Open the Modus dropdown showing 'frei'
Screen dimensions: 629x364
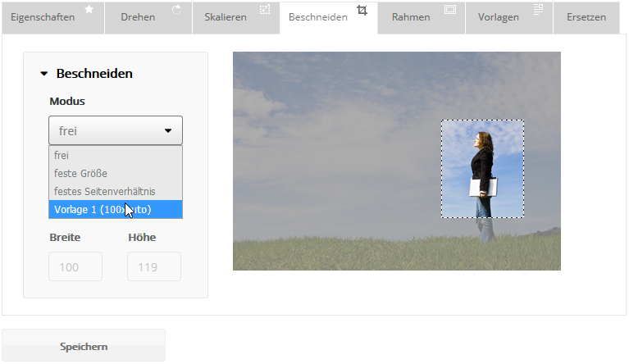coord(116,130)
